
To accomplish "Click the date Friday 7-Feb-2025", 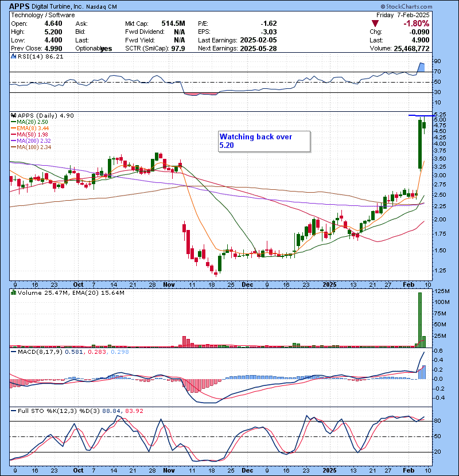I will [x=403, y=15].
